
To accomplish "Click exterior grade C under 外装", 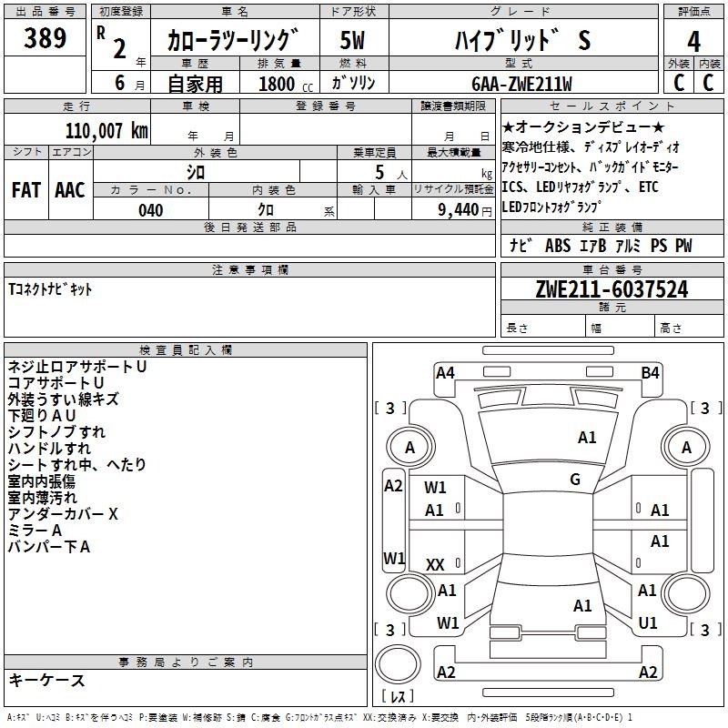I will pos(679,83).
